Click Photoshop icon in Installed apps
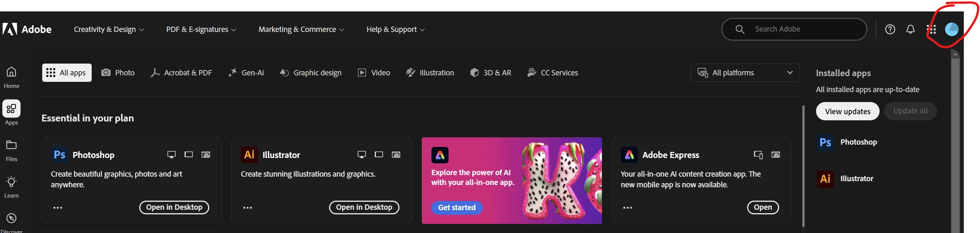Viewport: 980px width, 233px height. 825,142
